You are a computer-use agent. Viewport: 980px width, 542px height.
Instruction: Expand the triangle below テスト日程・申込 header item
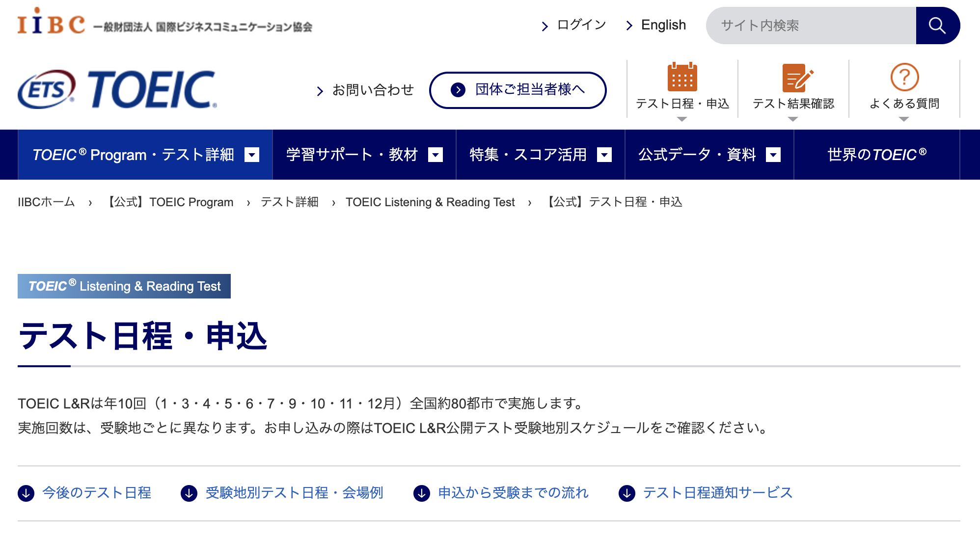[682, 119]
